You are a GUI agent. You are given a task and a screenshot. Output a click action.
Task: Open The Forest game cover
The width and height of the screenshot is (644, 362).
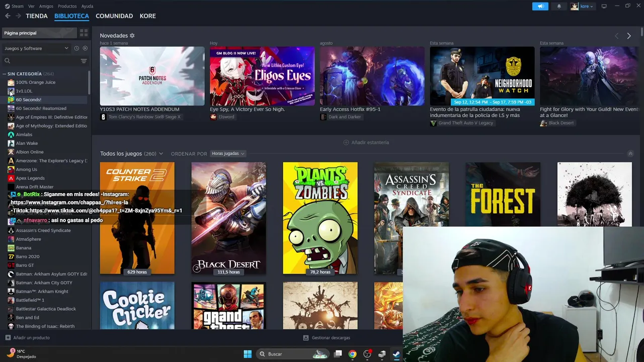tap(503, 194)
